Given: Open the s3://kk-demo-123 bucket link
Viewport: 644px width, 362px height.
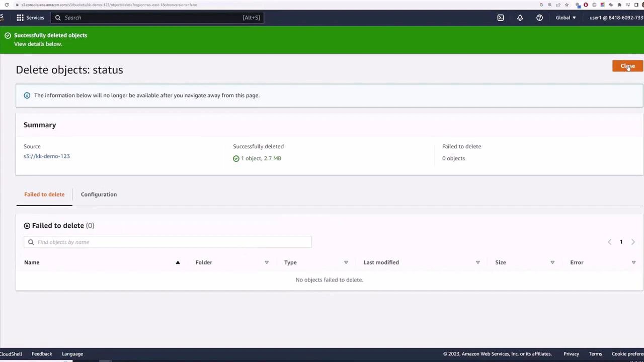Looking at the screenshot, I should 46,156.
